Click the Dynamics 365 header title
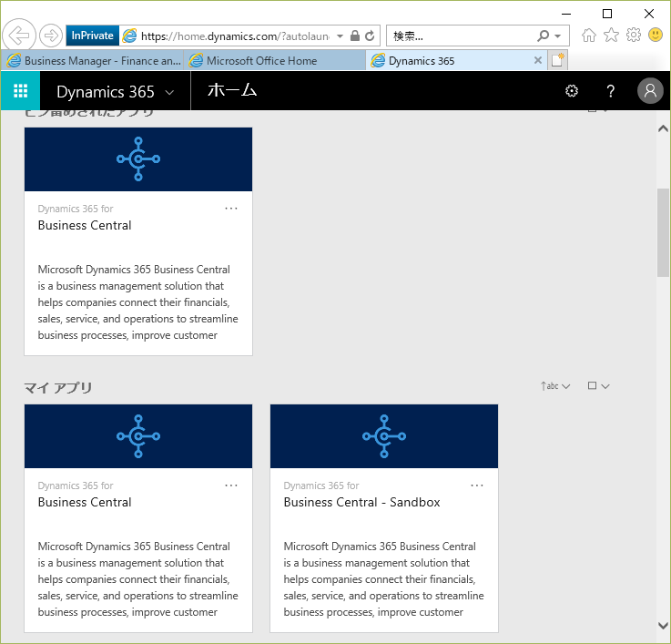This screenshot has width=671, height=644. coord(106,92)
